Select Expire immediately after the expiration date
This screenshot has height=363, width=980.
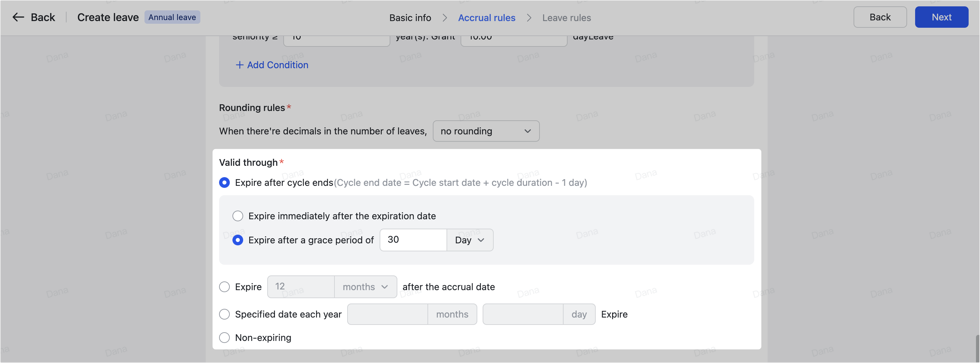237,216
